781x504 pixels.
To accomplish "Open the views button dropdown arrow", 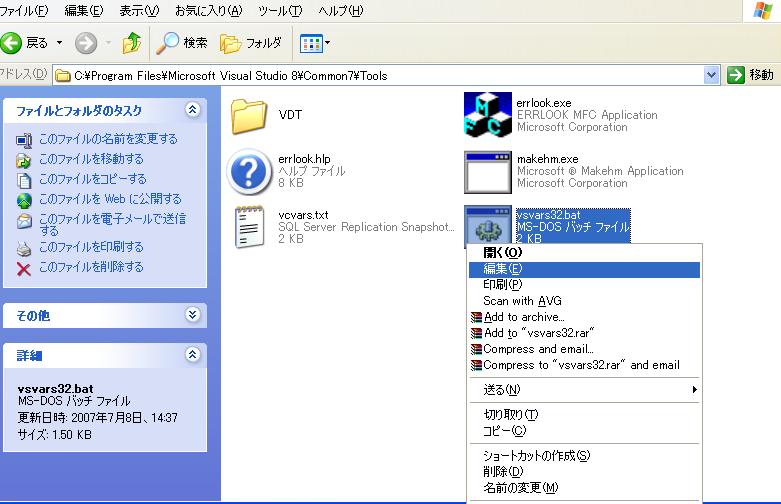I will [327, 43].
